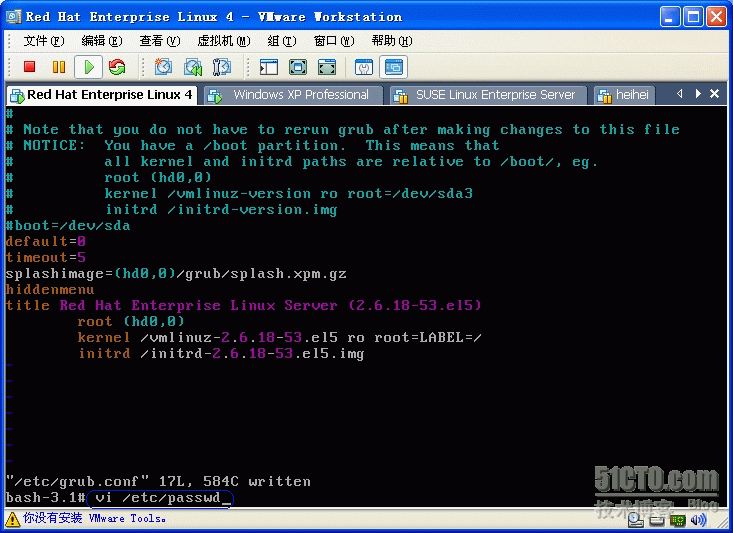Close the VMware Workstation window

pos(716,17)
